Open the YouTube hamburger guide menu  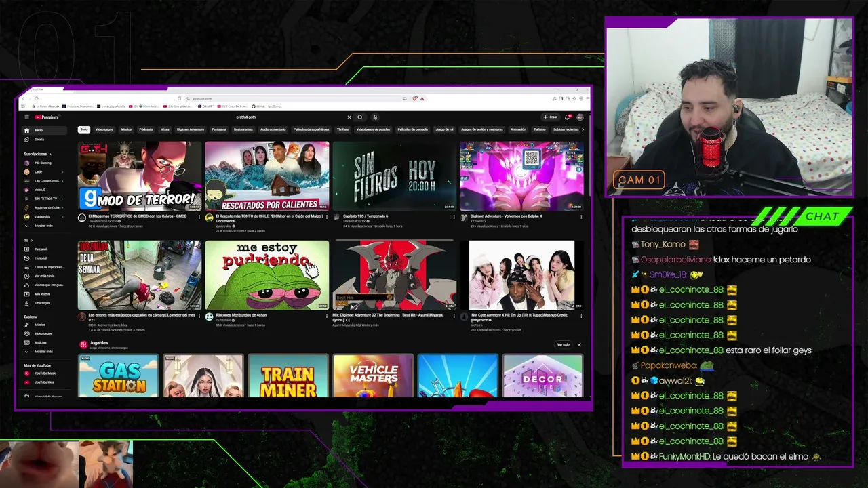tap(27, 117)
